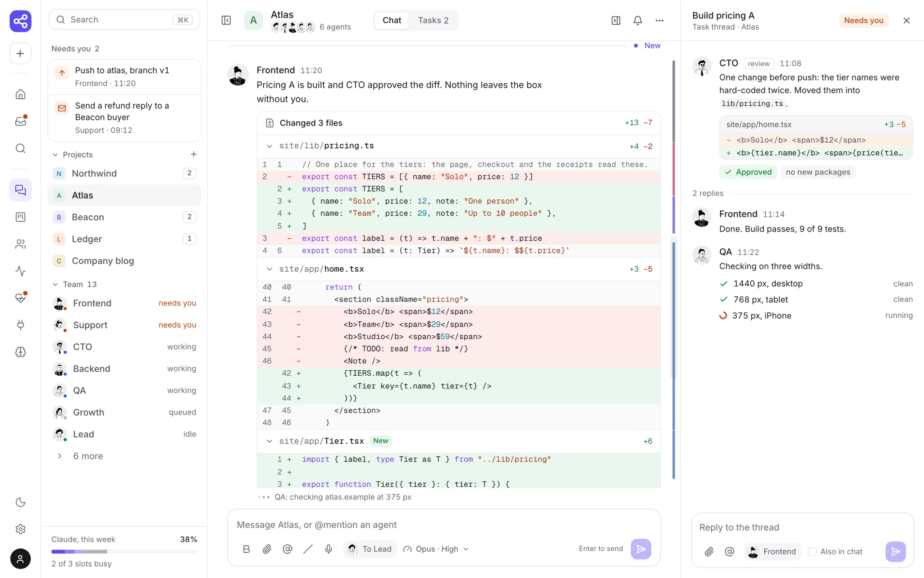Screen dimensions: 924x578
Task: Click the plus button in the left rail
Action: pyautogui.click(x=20, y=54)
